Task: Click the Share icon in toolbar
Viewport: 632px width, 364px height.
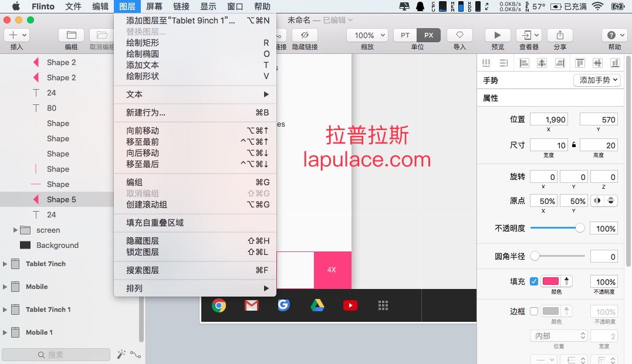Action: pyautogui.click(x=560, y=35)
